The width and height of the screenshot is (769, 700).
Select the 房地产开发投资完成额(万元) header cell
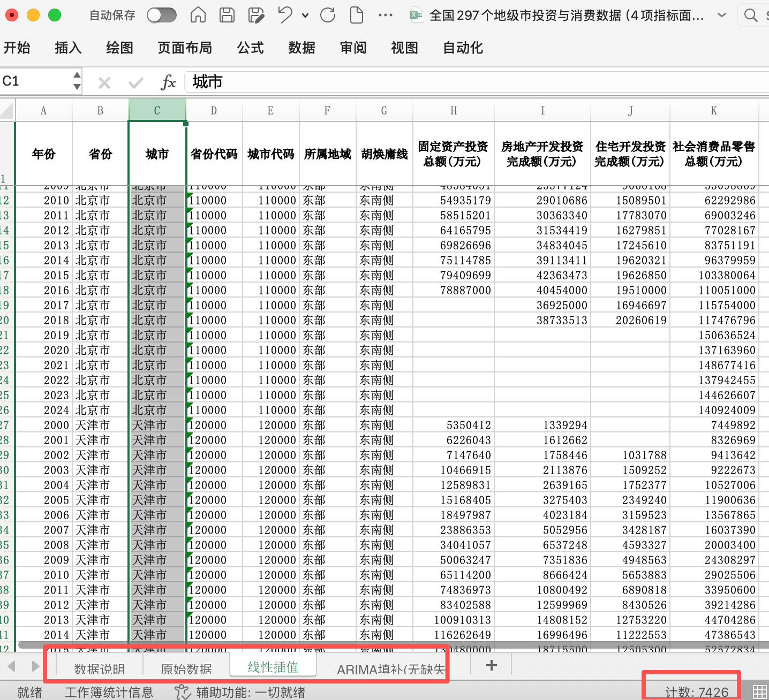click(542, 154)
